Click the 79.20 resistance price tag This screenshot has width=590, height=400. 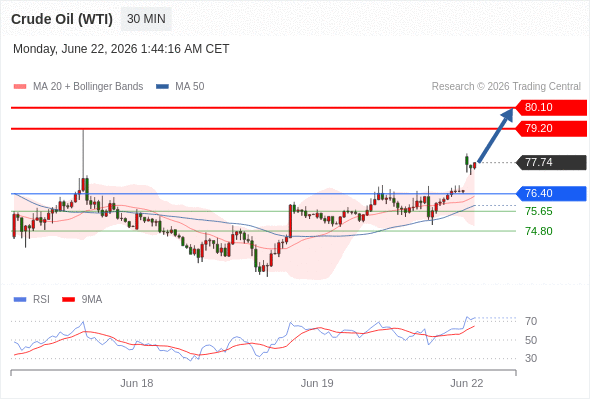[x=551, y=128]
